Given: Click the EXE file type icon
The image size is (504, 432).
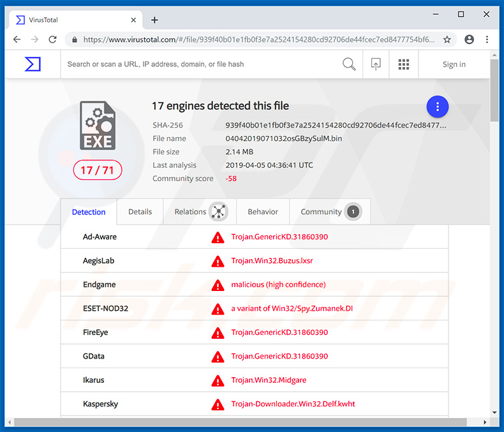Looking at the screenshot, I should [98, 125].
